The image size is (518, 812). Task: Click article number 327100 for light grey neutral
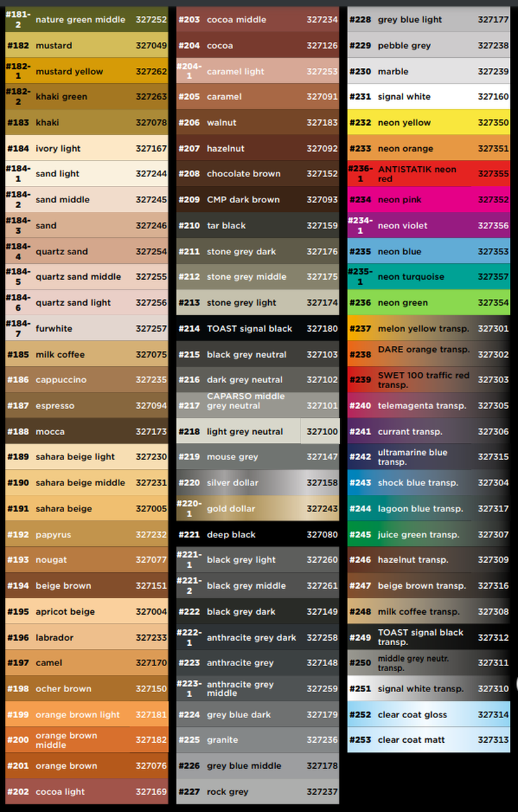pos(322,431)
